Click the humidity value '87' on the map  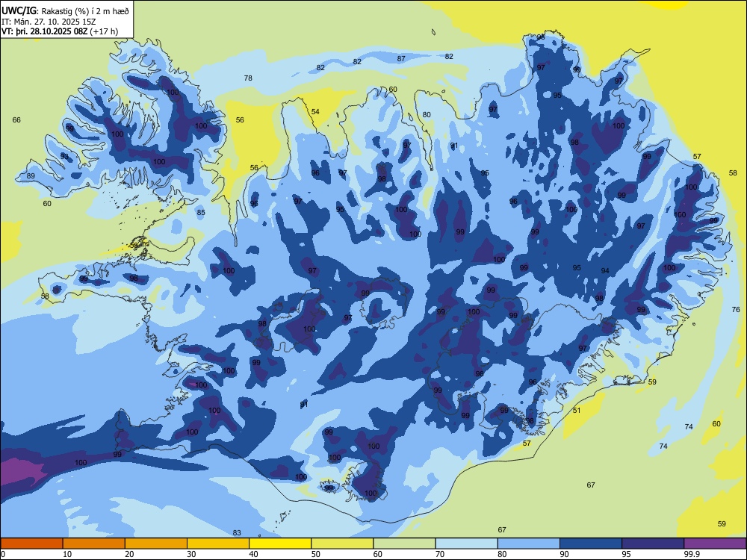(402, 58)
